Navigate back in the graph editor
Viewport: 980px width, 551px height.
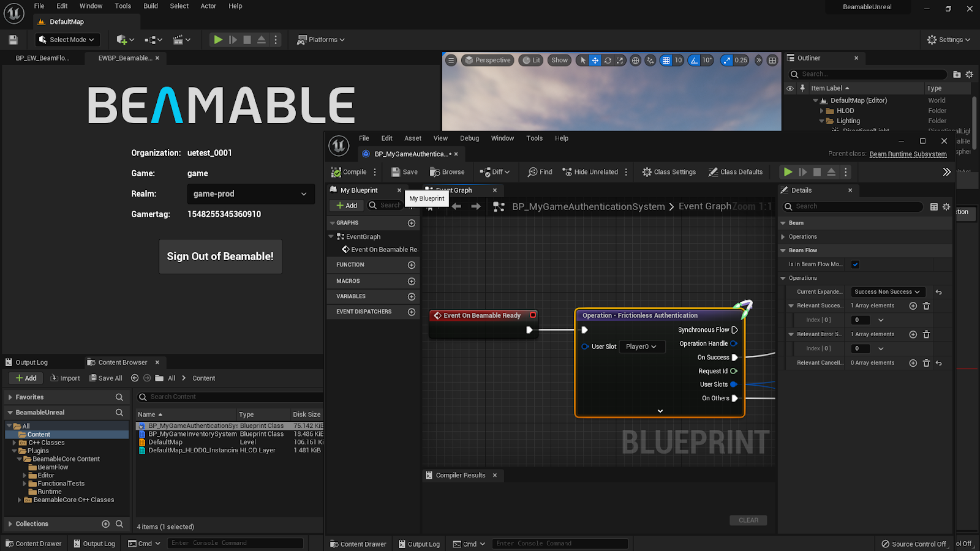(x=456, y=207)
